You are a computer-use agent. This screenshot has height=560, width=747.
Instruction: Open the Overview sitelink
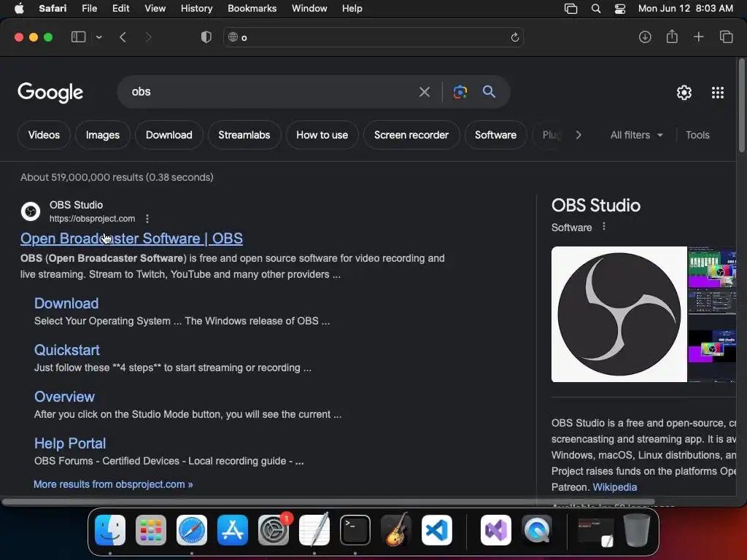pos(64,397)
